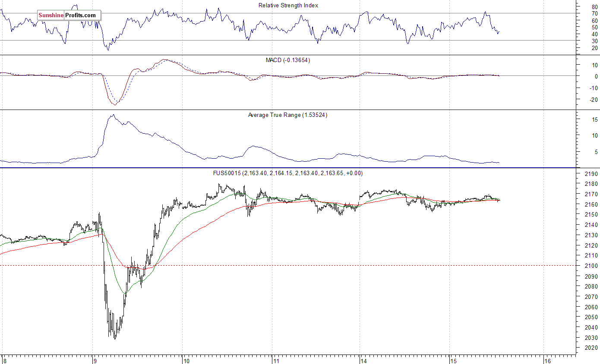Click the FUS50015 price header text

point(288,173)
